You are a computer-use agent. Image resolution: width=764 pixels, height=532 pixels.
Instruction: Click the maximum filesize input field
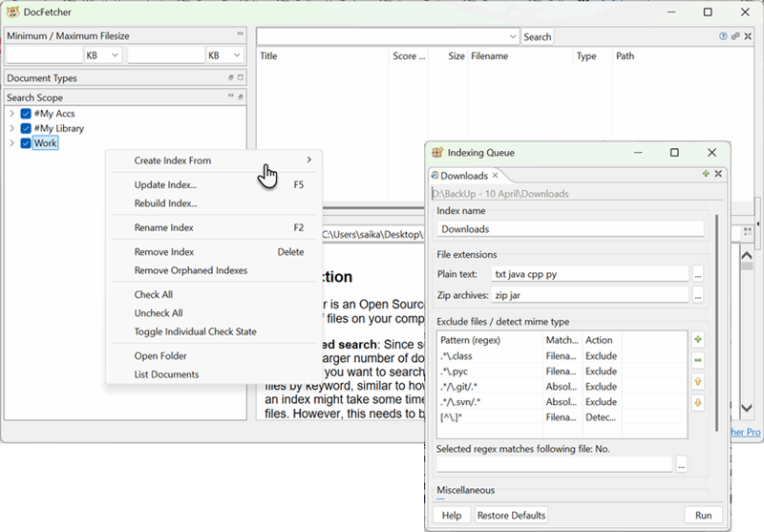coord(166,55)
